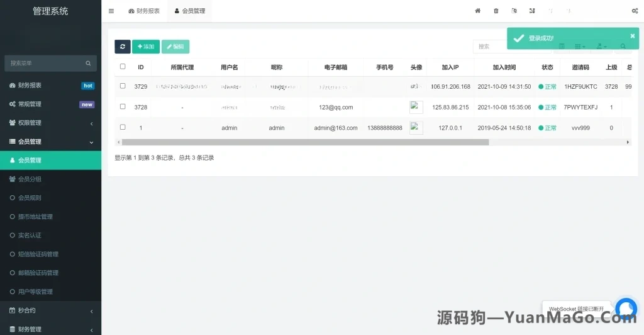Click the 邀请码 column header

(580, 67)
